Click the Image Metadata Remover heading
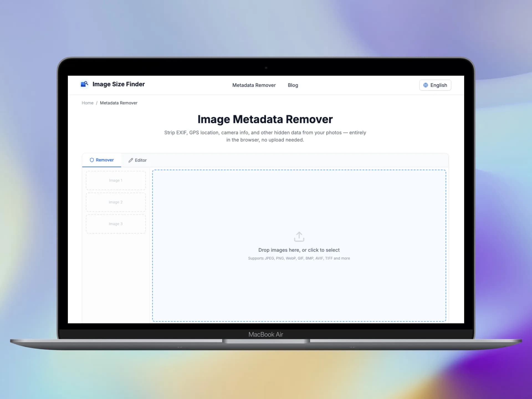 265,119
